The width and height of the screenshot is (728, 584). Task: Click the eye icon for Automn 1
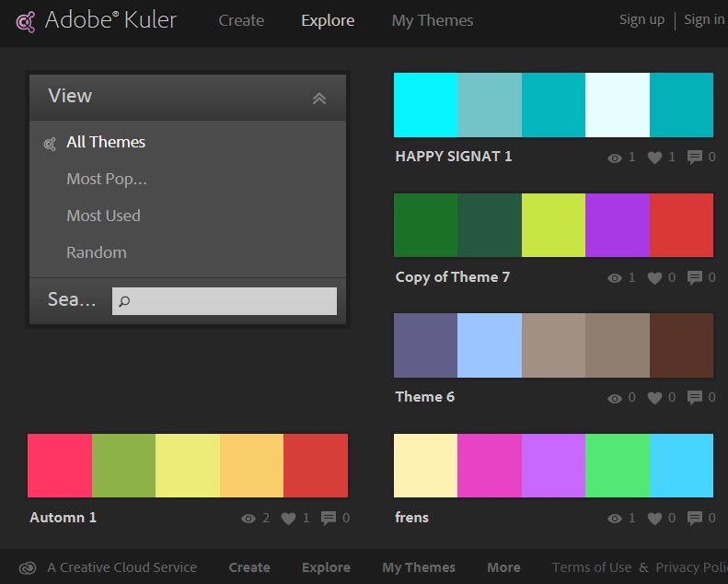point(248,519)
